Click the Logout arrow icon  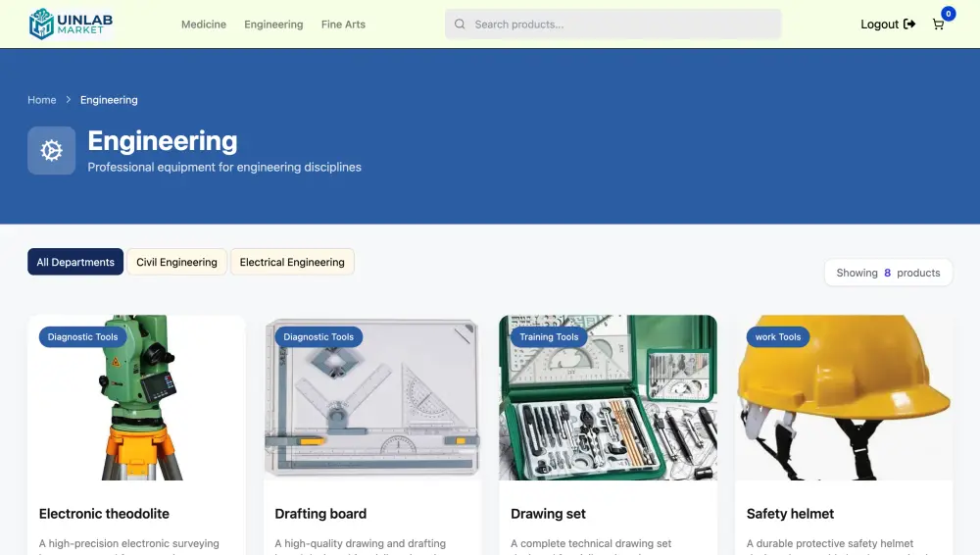click(909, 24)
